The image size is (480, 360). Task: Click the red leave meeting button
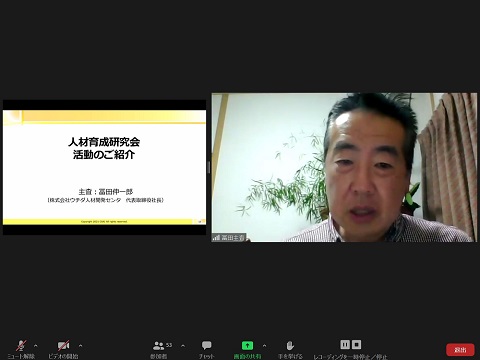[460, 350]
